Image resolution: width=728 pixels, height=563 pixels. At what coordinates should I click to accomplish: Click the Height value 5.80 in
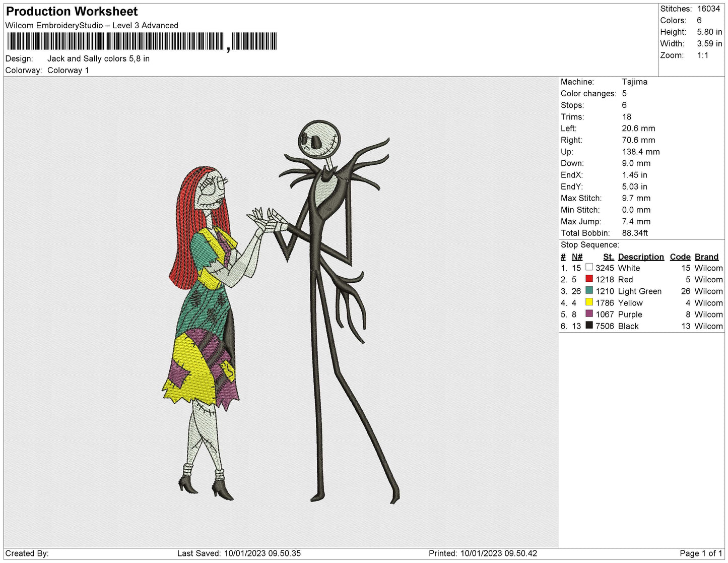pos(709,32)
